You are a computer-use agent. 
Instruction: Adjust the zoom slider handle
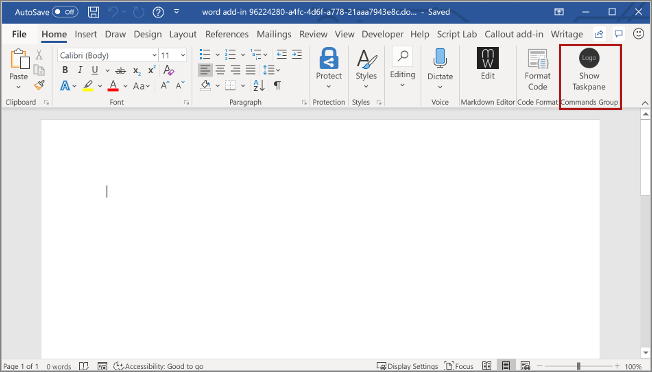tap(578, 366)
